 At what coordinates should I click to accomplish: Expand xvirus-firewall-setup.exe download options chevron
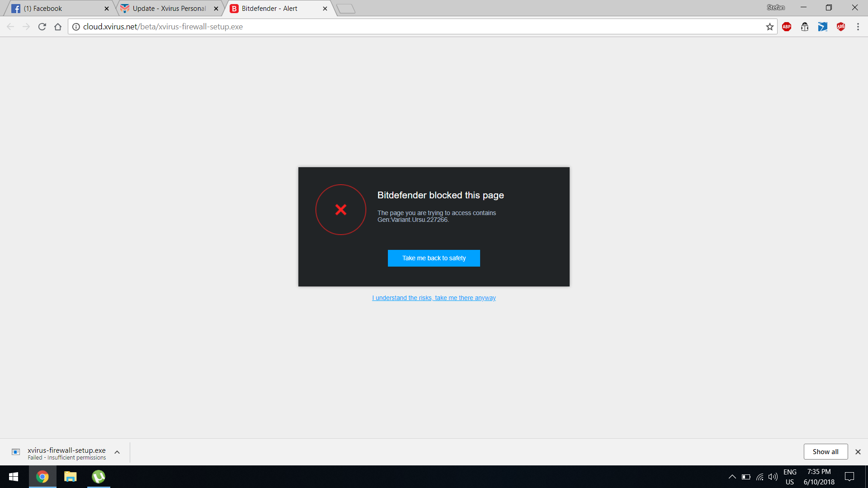tap(117, 452)
